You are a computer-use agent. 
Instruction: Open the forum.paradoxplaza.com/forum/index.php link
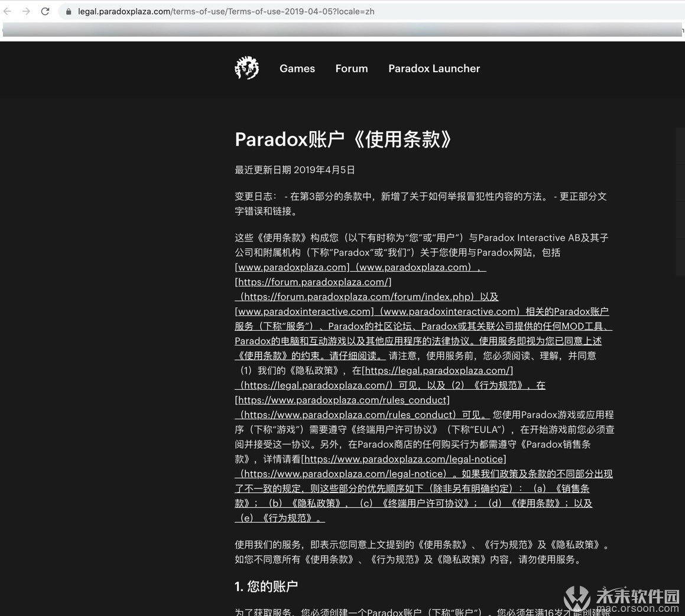pos(358,297)
